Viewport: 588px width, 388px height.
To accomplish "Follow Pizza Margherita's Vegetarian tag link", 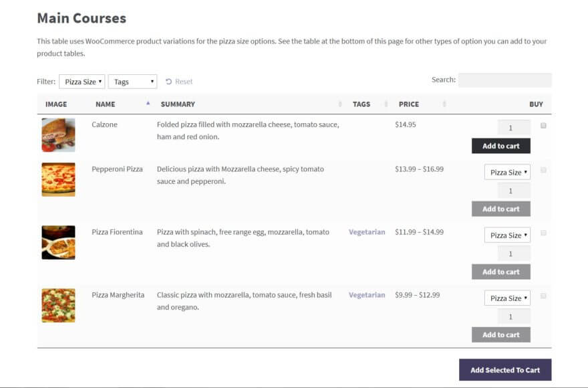I will 366,294.
